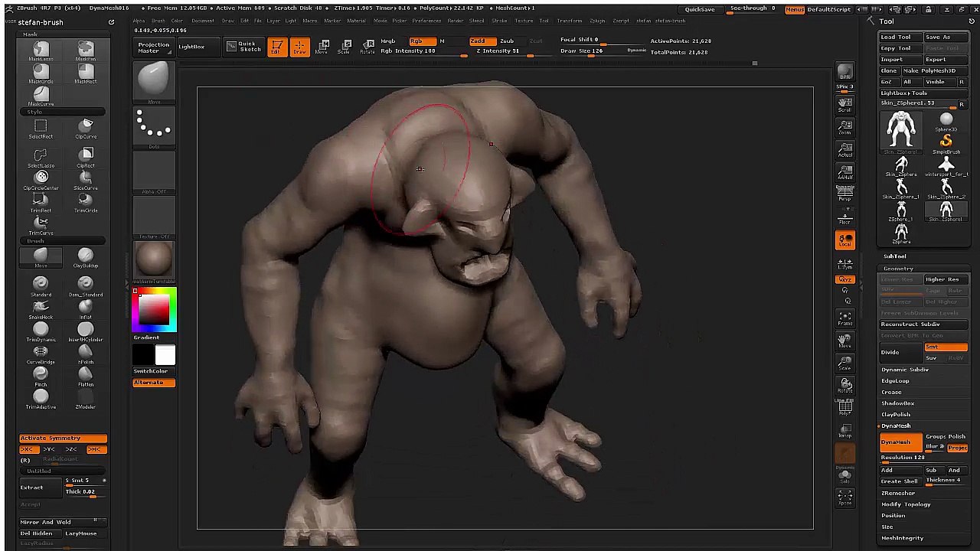Activate Move transform mode in top shelf
This screenshot has height=551, width=980.
(322, 47)
